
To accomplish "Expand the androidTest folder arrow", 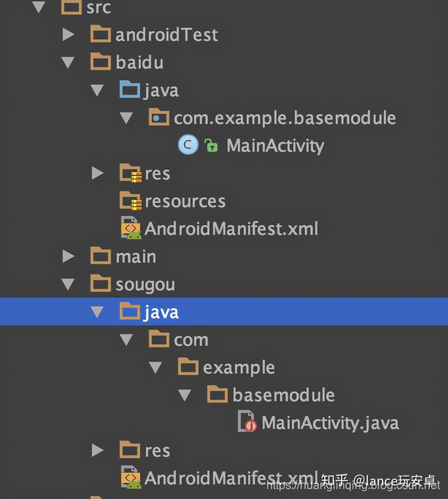I will pyautogui.click(x=68, y=34).
